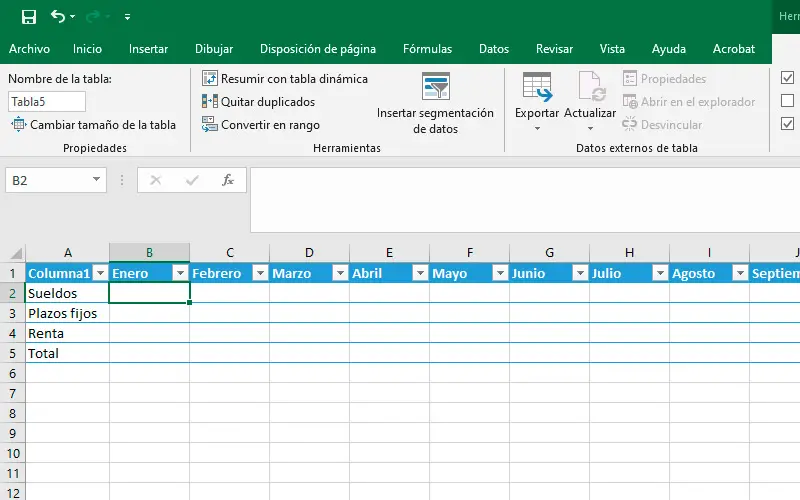Click the Nombre de la tabla input field
800x500 pixels.
[x=47, y=101]
